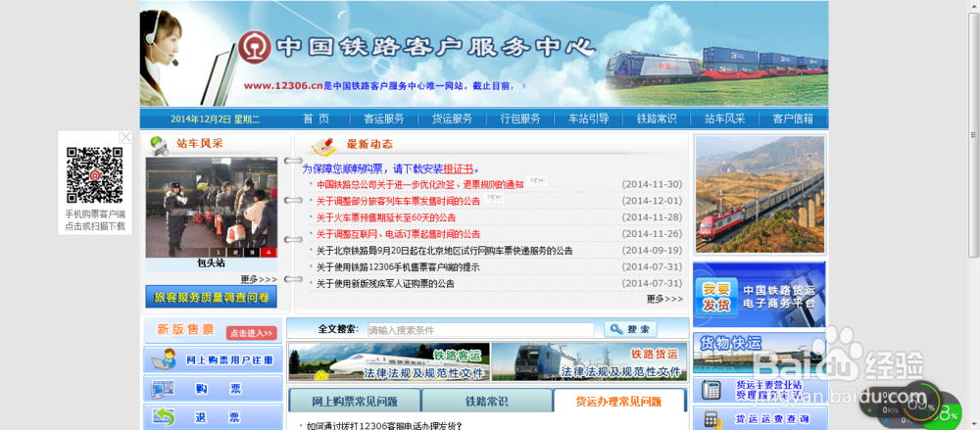Open the 退票 button
Viewport: 980px width, 430px height.
[x=213, y=417]
